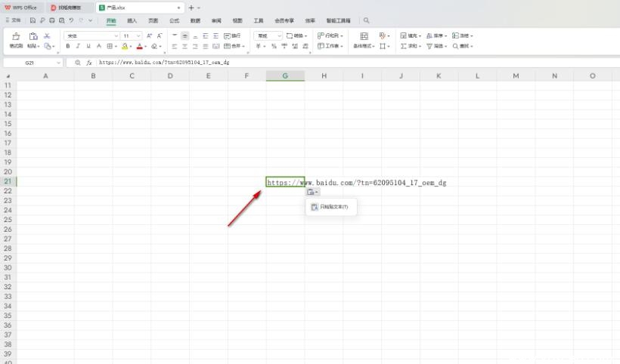
Task: Select paste text only option in popup
Action: pyautogui.click(x=331, y=207)
